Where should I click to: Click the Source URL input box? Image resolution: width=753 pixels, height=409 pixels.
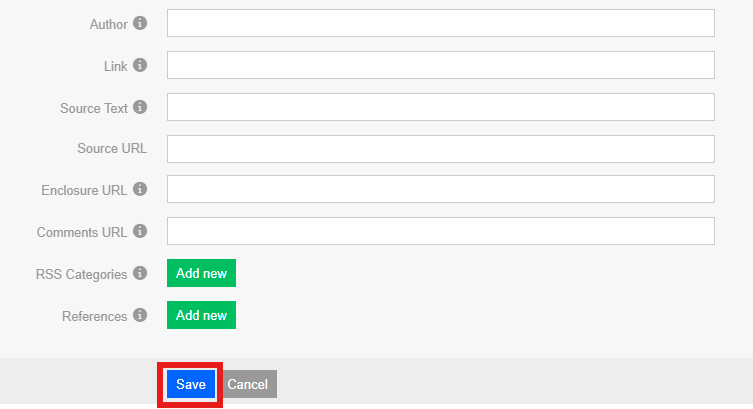440,149
